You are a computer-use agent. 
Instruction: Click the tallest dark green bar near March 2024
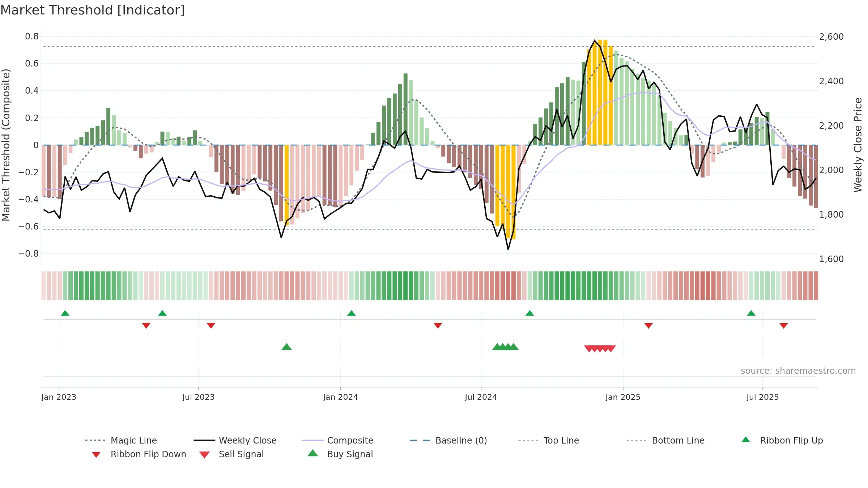point(405,109)
